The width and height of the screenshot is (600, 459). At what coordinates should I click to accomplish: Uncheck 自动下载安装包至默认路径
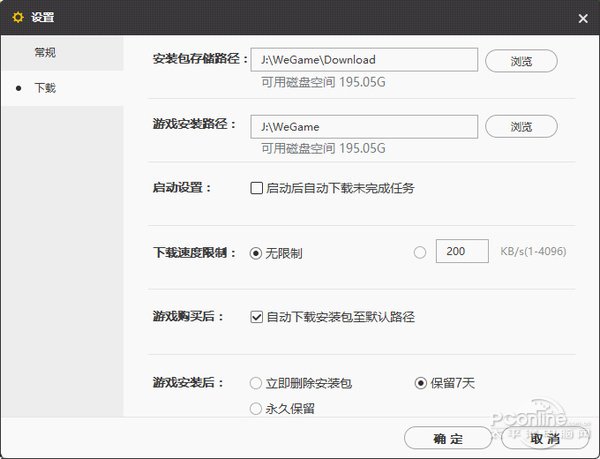(x=256, y=317)
